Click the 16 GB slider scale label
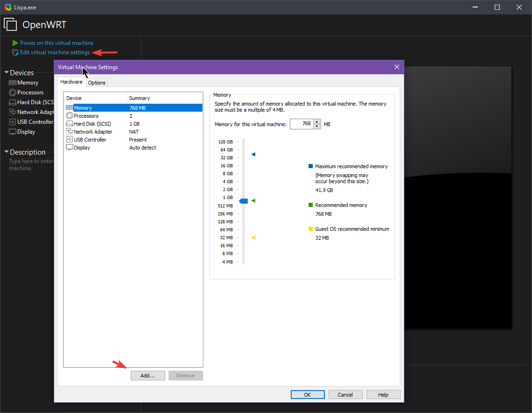 click(x=227, y=165)
